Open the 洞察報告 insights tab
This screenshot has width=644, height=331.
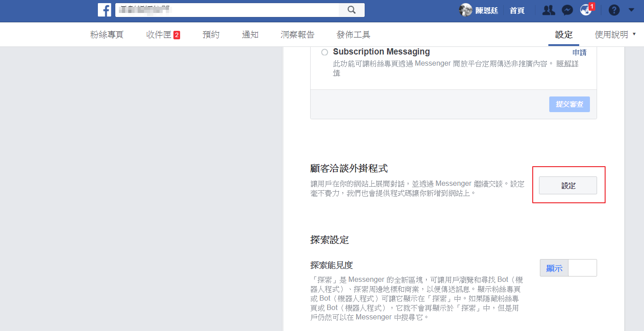click(x=298, y=34)
